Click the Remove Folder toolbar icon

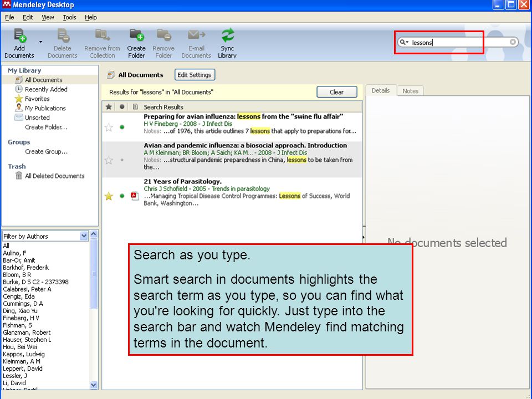tap(164, 35)
